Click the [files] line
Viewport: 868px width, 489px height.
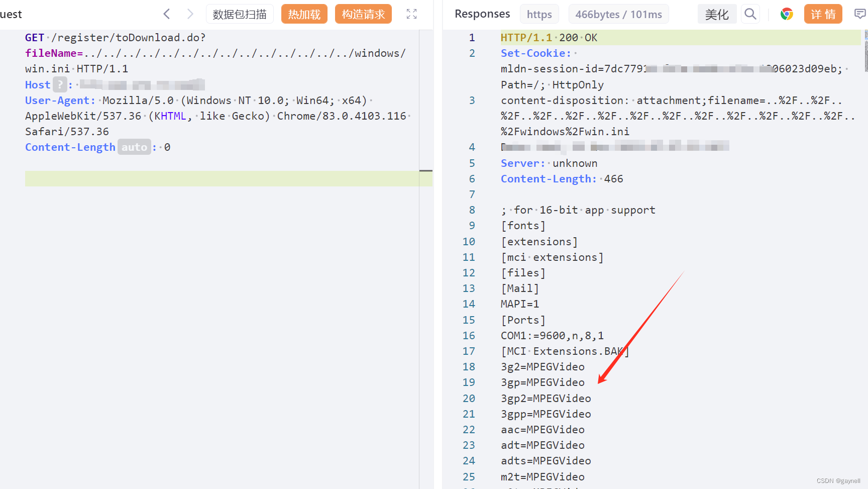tap(523, 273)
